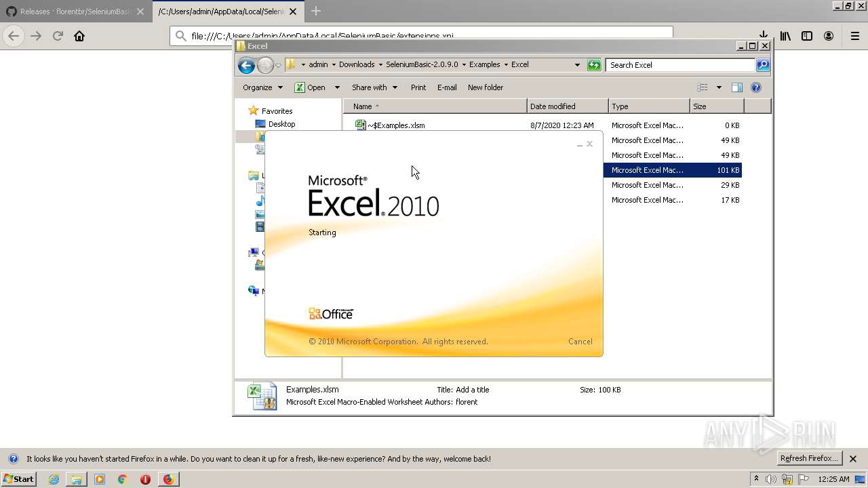Go back in the Excel folder window
Image resolution: width=868 pixels, height=488 pixels.
(246, 65)
